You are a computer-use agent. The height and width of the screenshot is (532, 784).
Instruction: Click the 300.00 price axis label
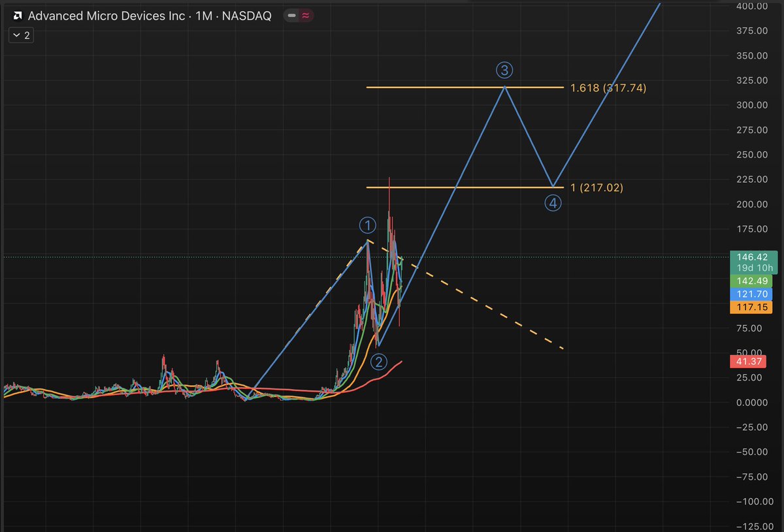(752, 105)
